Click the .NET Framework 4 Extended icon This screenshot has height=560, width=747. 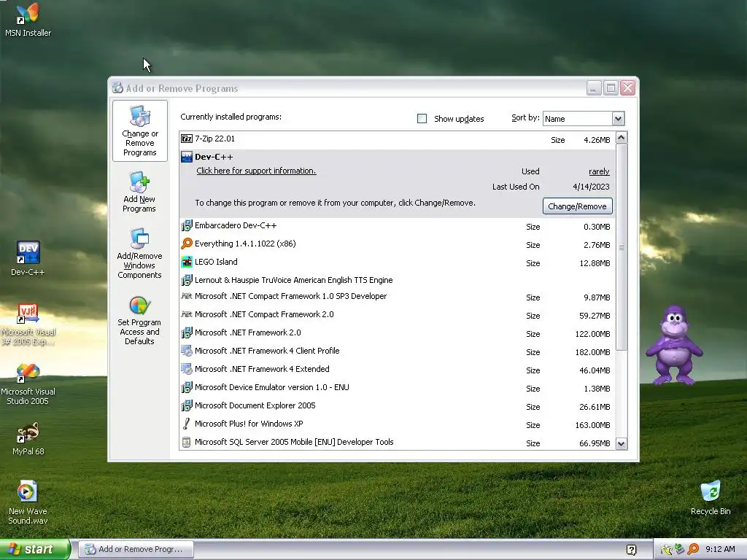(x=187, y=369)
